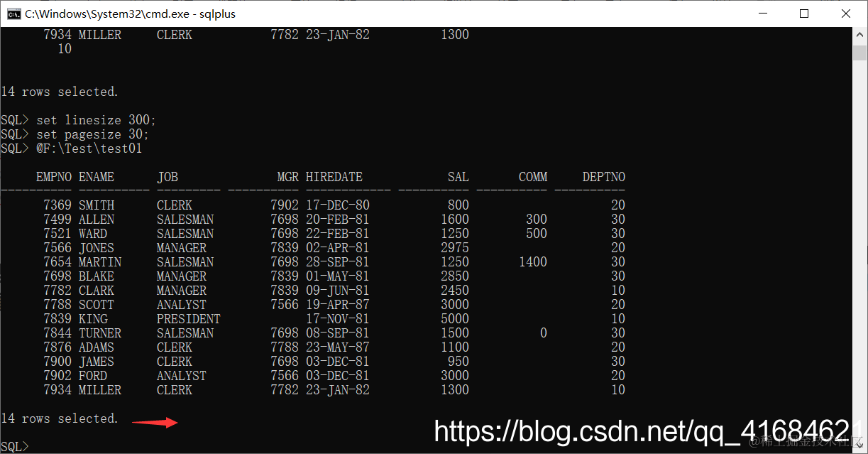The image size is (868, 454).
Task: Click the upper '14 rows selected.' message
Action: (x=60, y=92)
